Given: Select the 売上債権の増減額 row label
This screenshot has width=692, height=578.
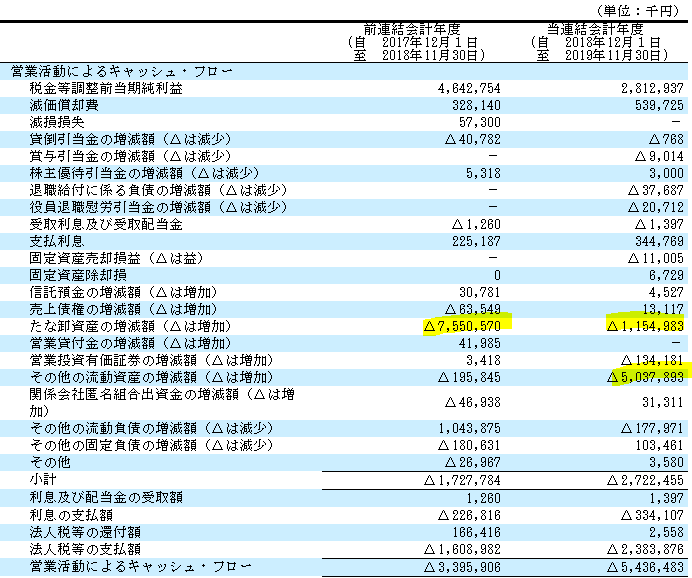Looking at the screenshot, I should (123, 309).
